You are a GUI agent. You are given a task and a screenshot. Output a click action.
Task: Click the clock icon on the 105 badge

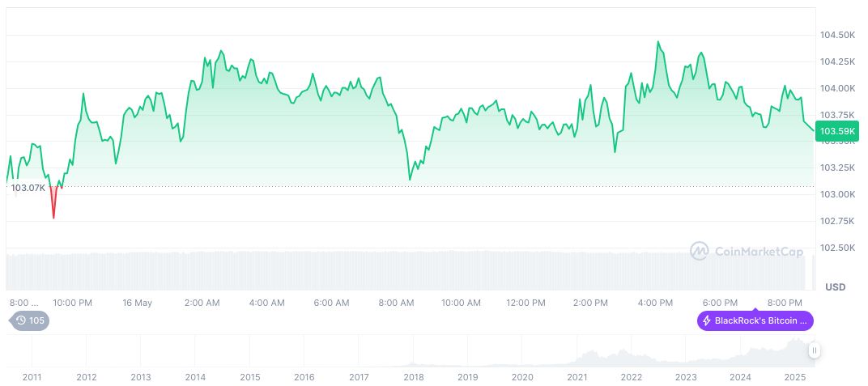[x=20, y=320]
